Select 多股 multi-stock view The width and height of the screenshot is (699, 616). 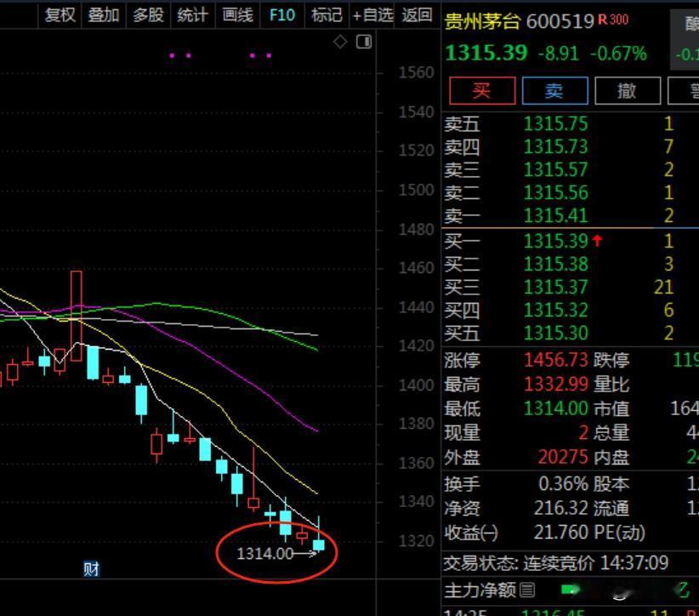[x=149, y=15]
